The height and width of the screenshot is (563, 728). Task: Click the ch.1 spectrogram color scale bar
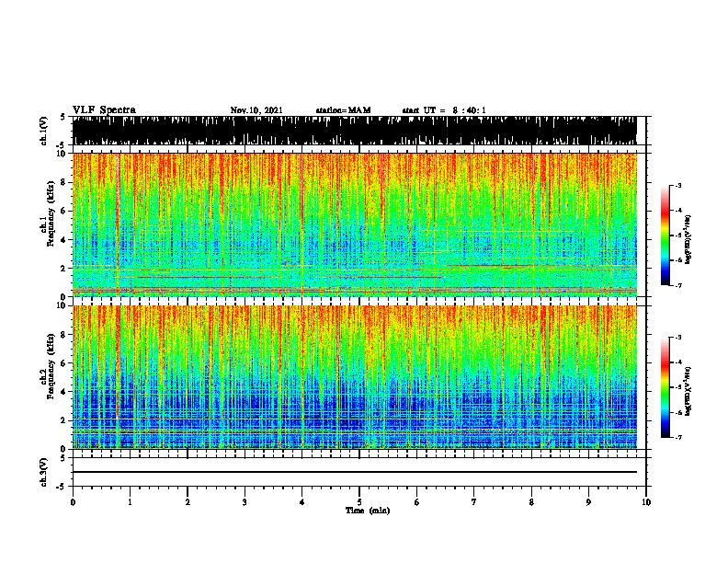coord(665,236)
